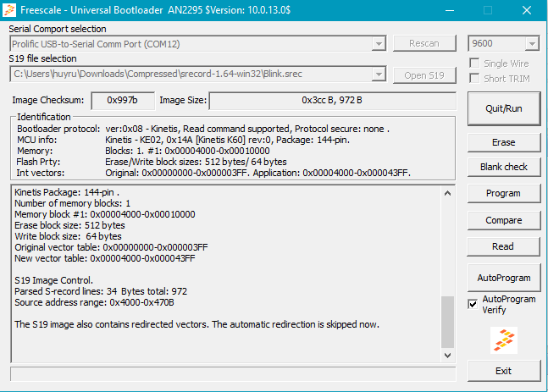Screen dimensions: 548x392
Task: Minimize the bootloader window
Action: [450, 10]
